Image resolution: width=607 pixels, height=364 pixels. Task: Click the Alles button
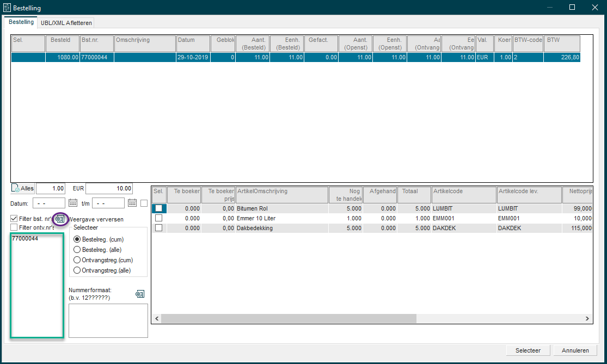coord(22,188)
